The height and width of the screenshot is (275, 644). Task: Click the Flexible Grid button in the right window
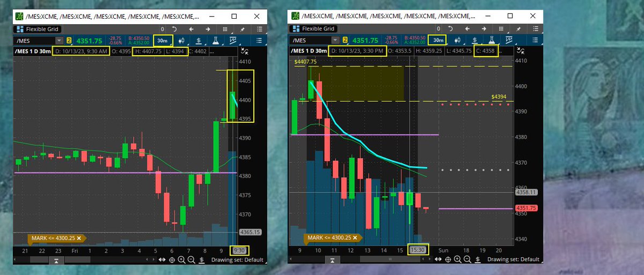(312, 29)
